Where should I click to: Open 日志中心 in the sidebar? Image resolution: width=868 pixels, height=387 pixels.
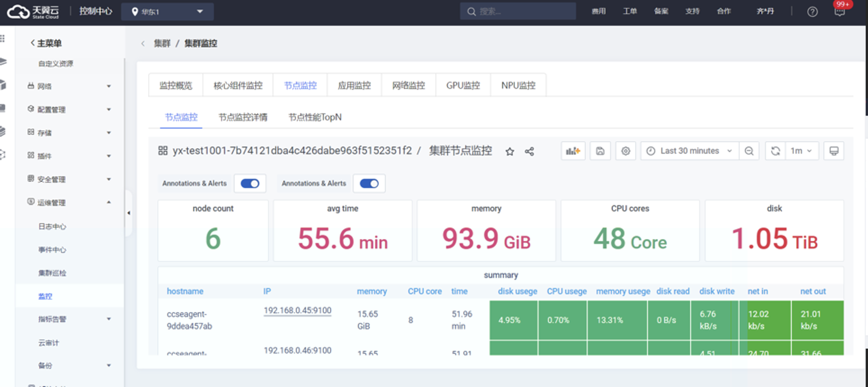[x=52, y=227]
